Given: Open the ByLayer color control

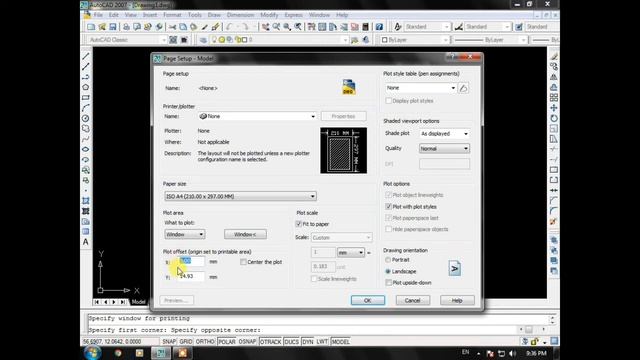Looking at the screenshot, I should click(414, 40).
